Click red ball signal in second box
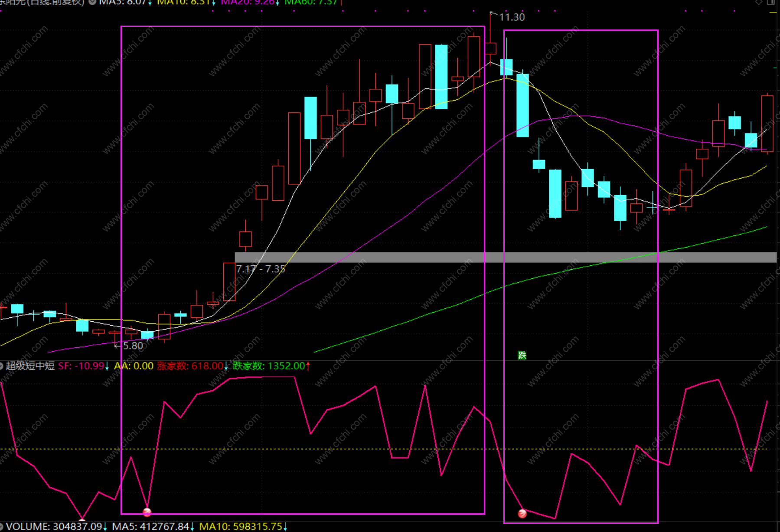Viewport: 780px width, 532px height. click(x=522, y=514)
